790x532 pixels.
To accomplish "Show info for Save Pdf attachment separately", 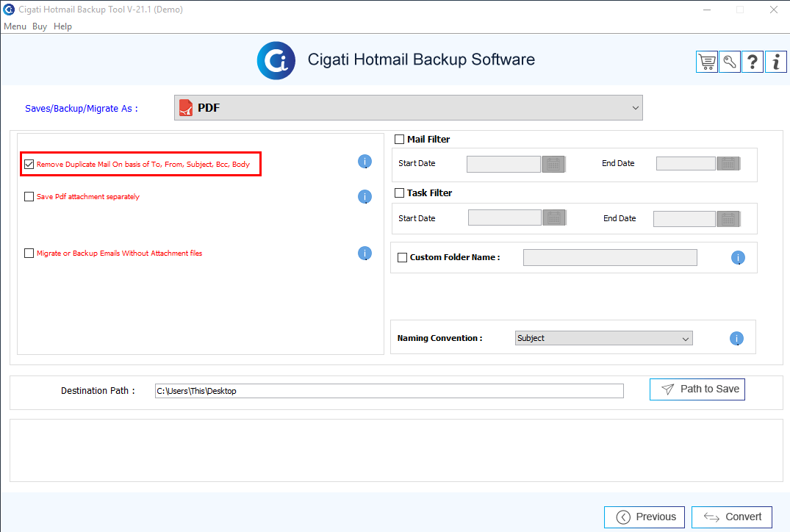I will point(365,196).
